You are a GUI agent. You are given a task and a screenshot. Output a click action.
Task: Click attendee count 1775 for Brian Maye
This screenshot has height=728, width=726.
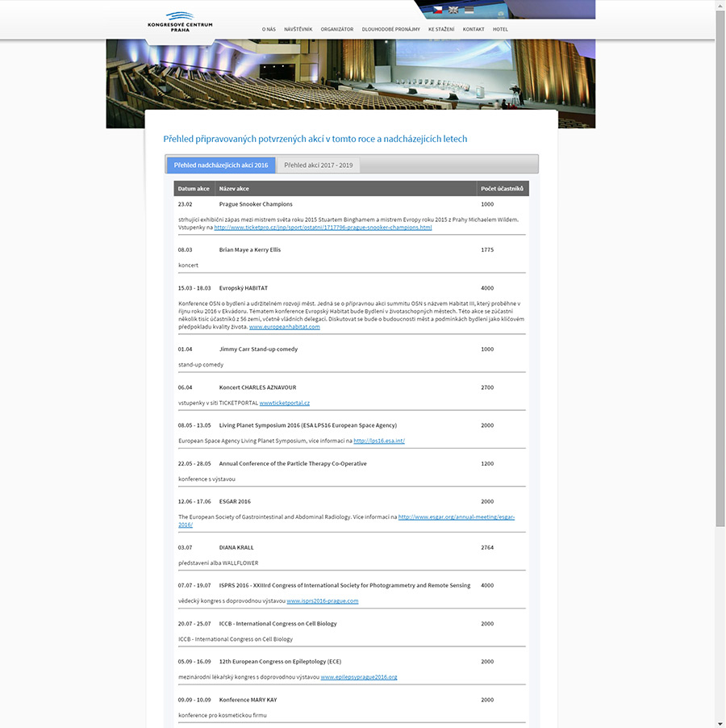point(487,249)
